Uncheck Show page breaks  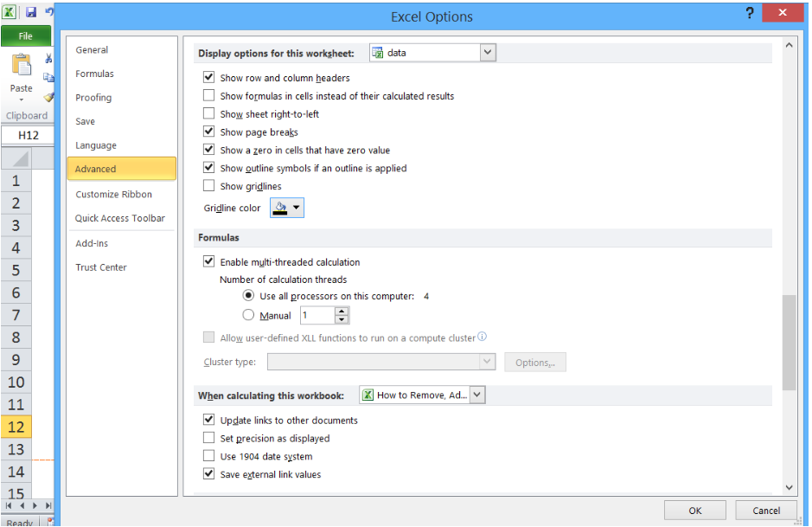[x=208, y=132]
